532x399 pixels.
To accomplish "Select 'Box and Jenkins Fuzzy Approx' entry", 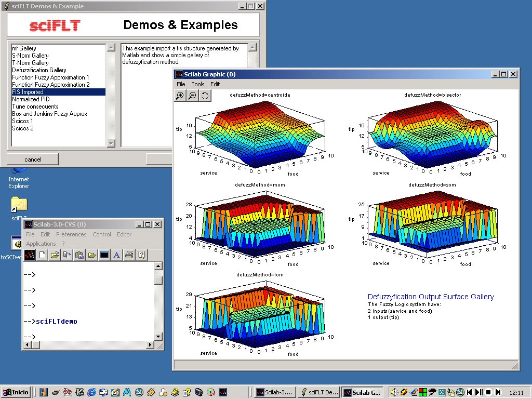I will click(x=58, y=114).
